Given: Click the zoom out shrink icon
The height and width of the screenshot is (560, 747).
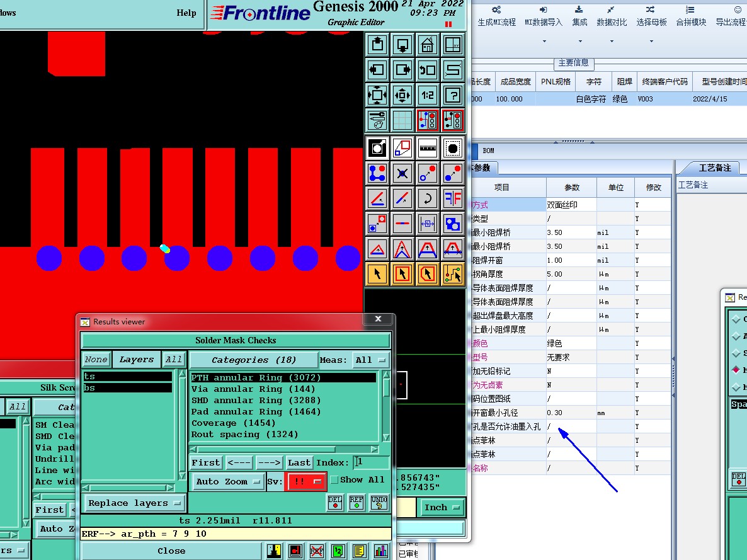Looking at the screenshot, I should tap(402, 95).
